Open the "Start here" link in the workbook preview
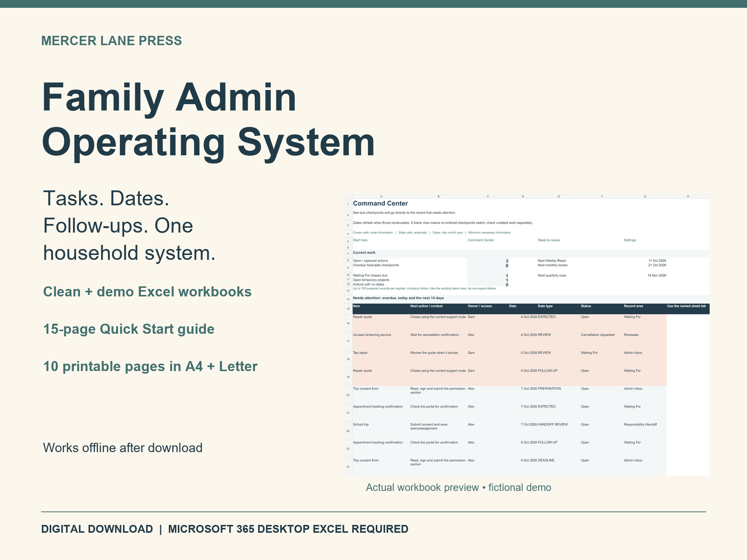This screenshot has height=560, width=747. (360, 240)
